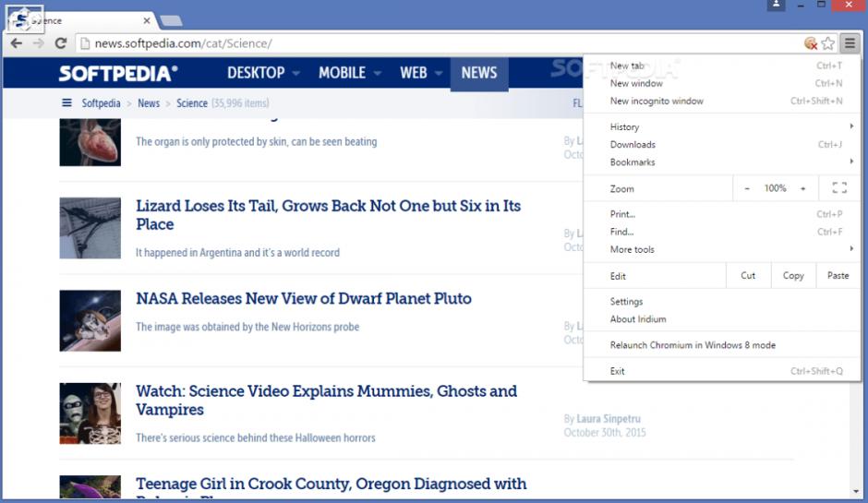Click the News breadcrumb link
Viewport: 868px width, 503px height.
(x=149, y=103)
